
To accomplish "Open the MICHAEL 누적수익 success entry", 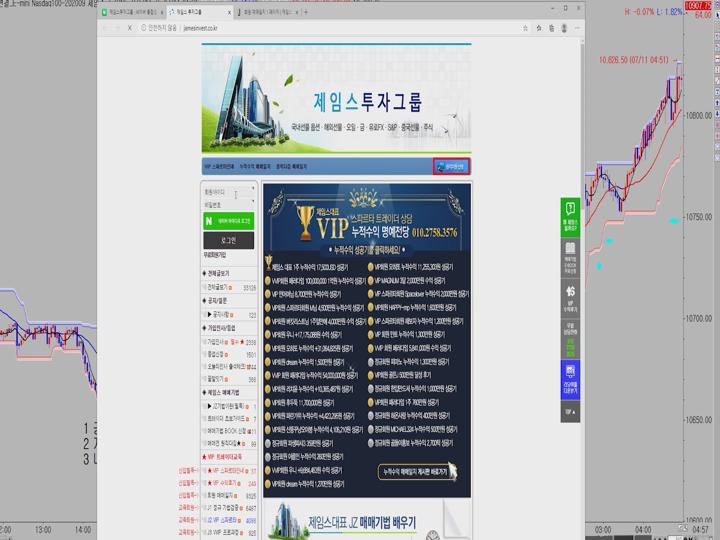I will tap(412, 429).
